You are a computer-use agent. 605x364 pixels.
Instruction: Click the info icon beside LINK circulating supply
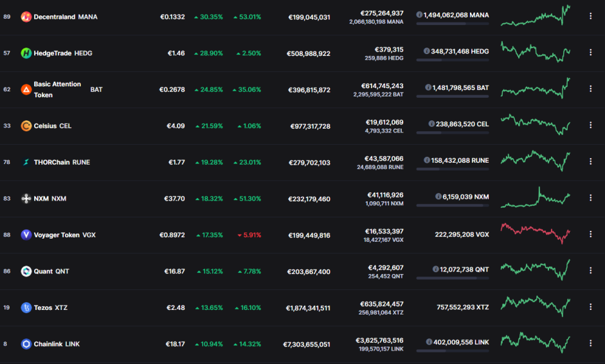[x=429, y=341]
